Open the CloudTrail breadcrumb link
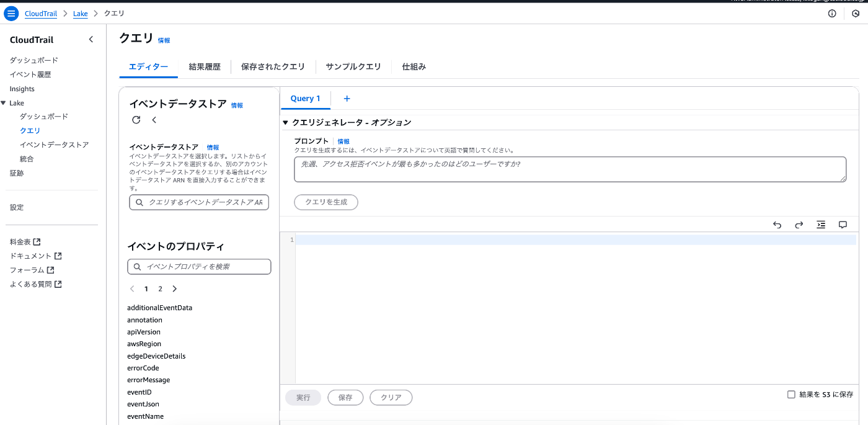This screenshot has width=868, height=425. [x=41, y=14]
